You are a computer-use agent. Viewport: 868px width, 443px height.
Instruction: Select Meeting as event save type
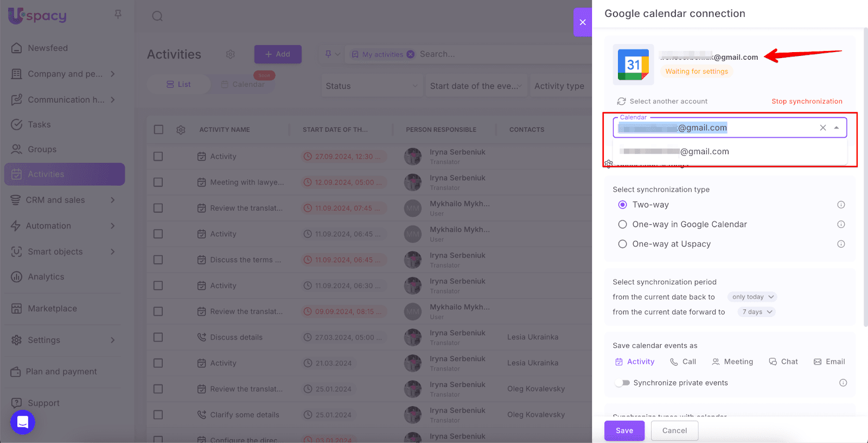coord(732,362)
